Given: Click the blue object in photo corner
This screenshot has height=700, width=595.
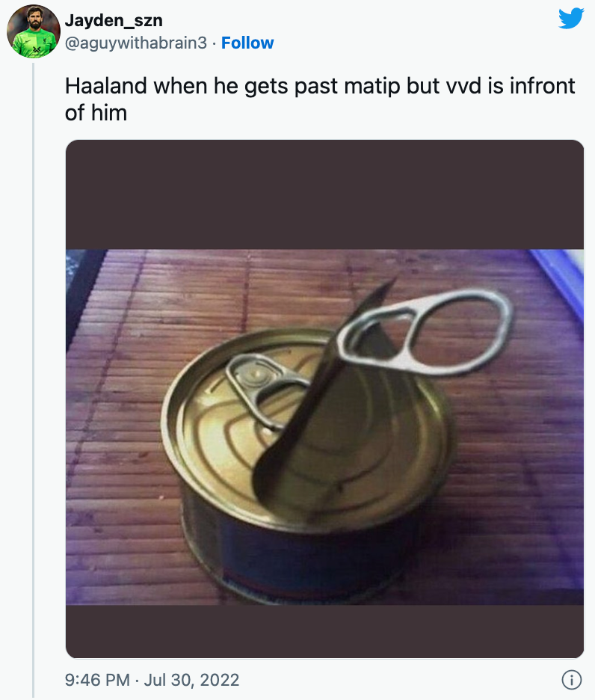Looking at the screenshot, I should [560, 279].
